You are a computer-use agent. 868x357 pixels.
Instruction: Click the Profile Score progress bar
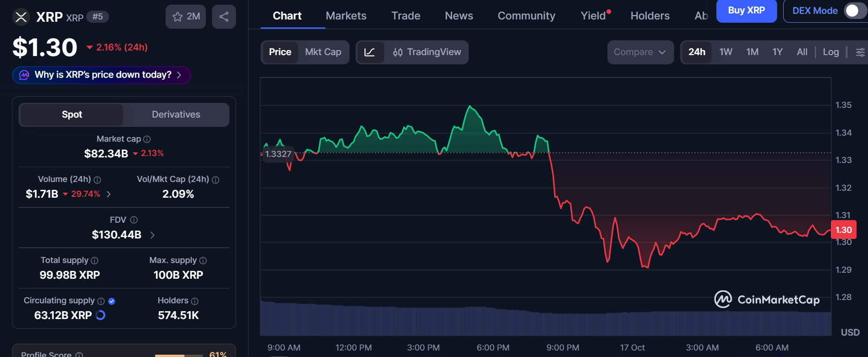[179, 355]
